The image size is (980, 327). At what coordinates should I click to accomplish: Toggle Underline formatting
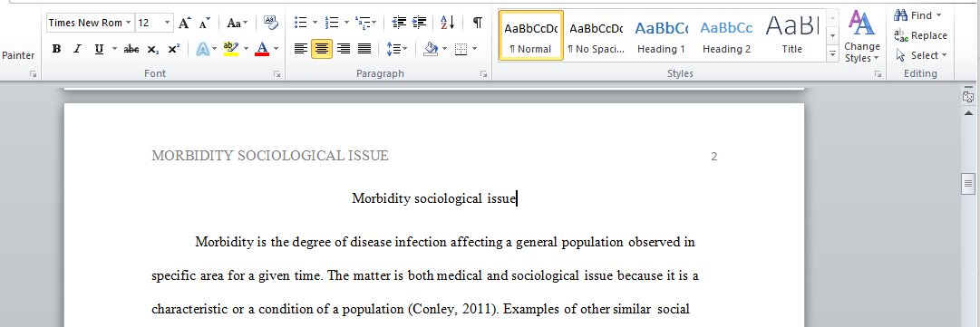pos(99,49)
